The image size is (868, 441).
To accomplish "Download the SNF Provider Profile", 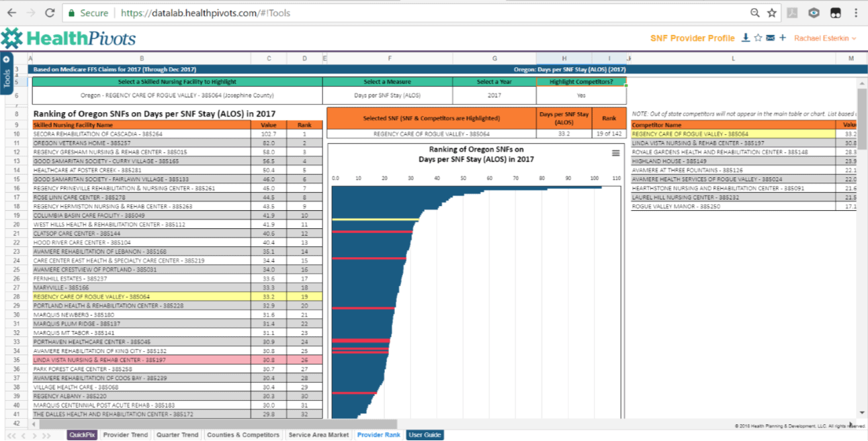I will (x=745, y=38).
